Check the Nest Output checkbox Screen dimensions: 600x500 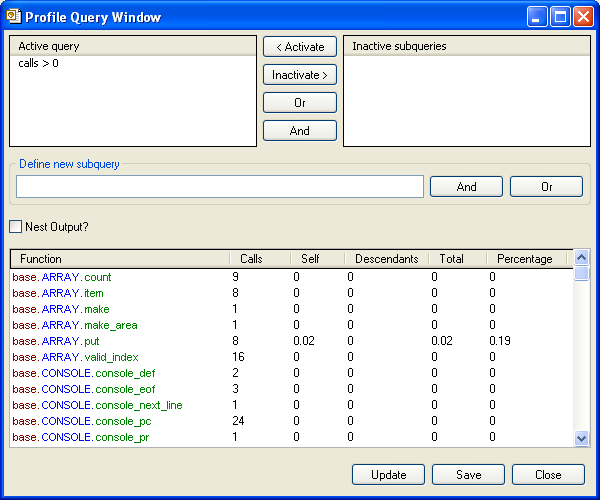pos(15,227)
